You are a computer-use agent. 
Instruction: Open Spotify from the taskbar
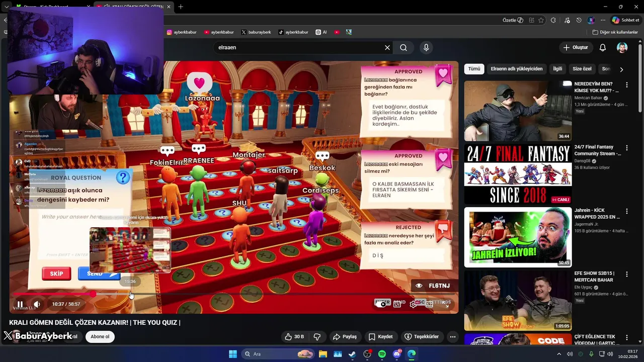pos(382,354)
